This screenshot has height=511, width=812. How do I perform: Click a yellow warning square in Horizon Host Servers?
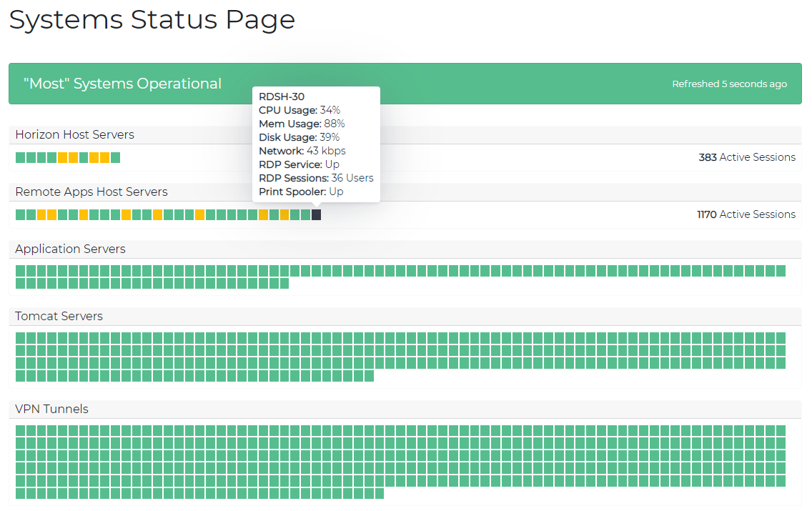pyautogui.click(x=64, y=157)
